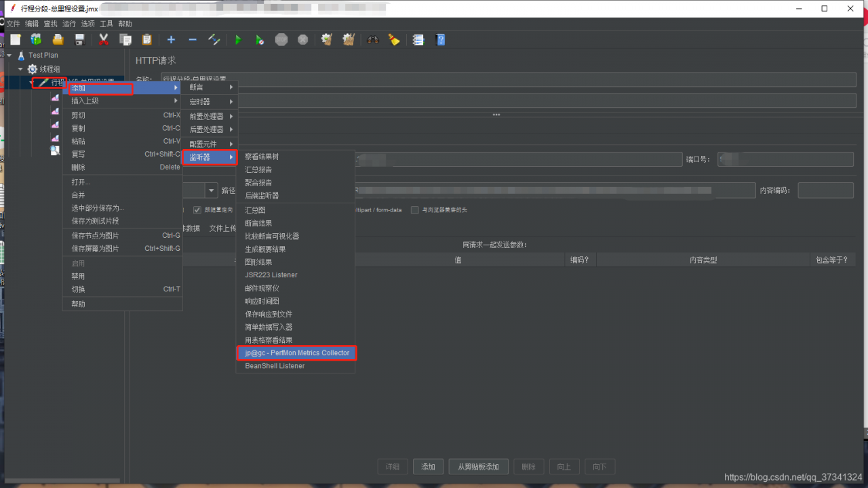Choose 禁用 from the context menu
This screenshot has height=488, width=868.
tap(122, 277)
